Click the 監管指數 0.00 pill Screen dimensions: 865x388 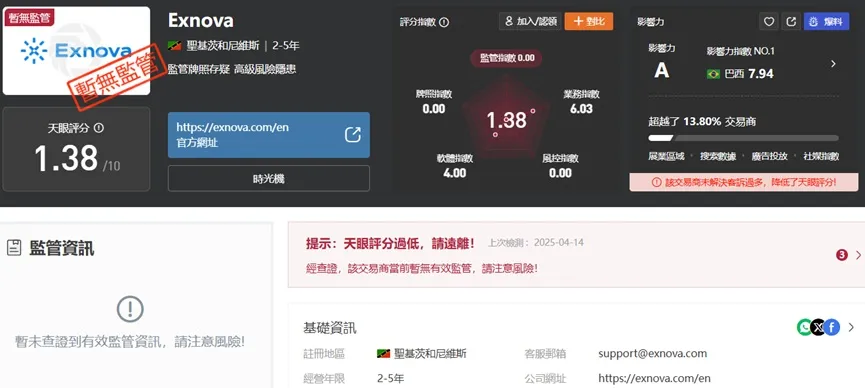coord(506,58)
